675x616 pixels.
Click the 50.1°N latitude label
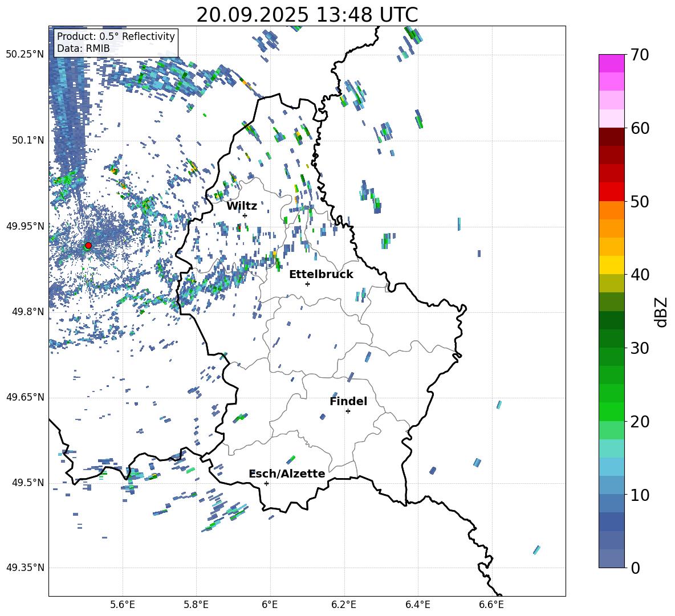pos(28,140)
